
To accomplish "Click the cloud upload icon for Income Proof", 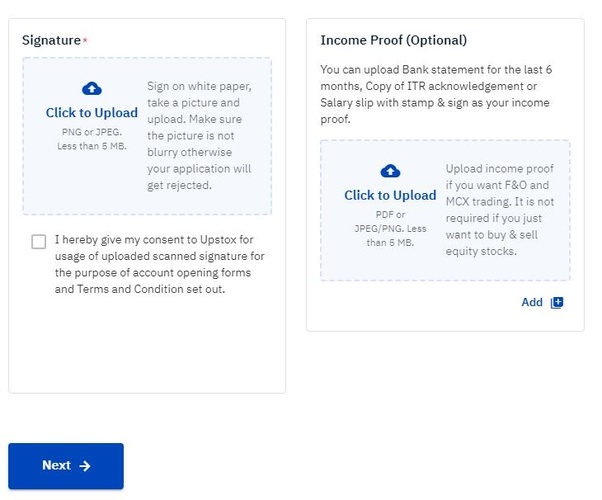I will point(390,171).
